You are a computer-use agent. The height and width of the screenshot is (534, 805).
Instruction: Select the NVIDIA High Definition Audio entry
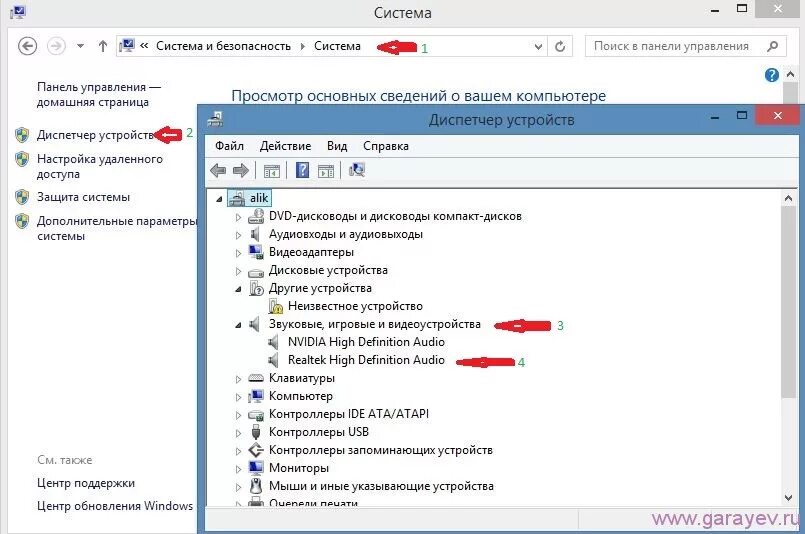[x=366, y=342]
